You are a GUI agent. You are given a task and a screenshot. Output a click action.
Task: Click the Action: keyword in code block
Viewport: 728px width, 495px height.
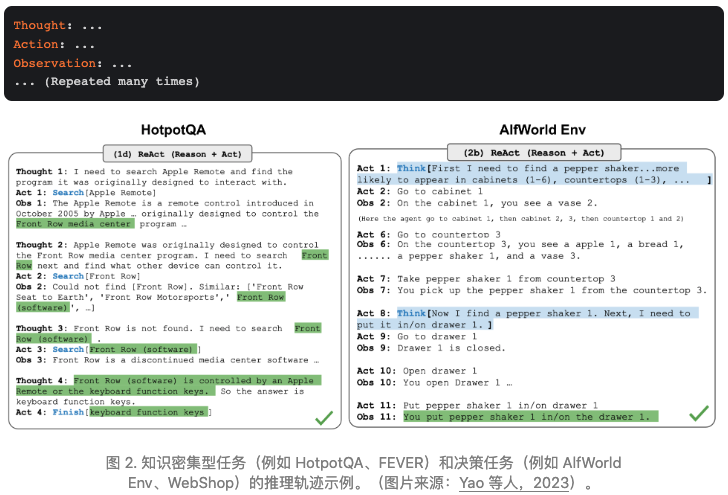40,45
